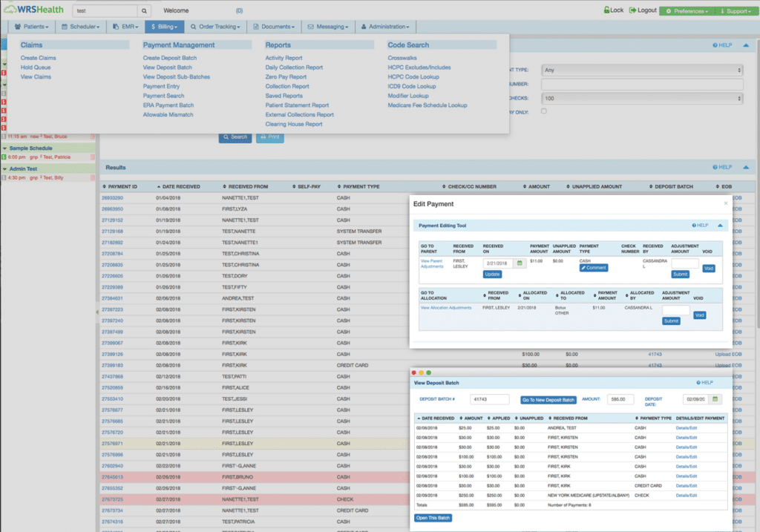Open the Scheduler menu
This screenshot has width=760, height=532.
[x=80, y=27]
